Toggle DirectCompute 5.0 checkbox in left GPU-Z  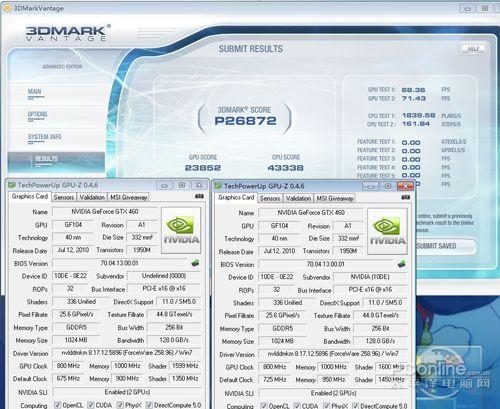click(x=149, y=405)
